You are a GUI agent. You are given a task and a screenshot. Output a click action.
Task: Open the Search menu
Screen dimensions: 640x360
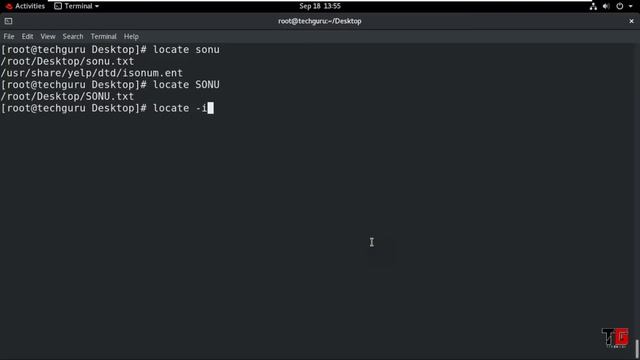coord(73,36)
